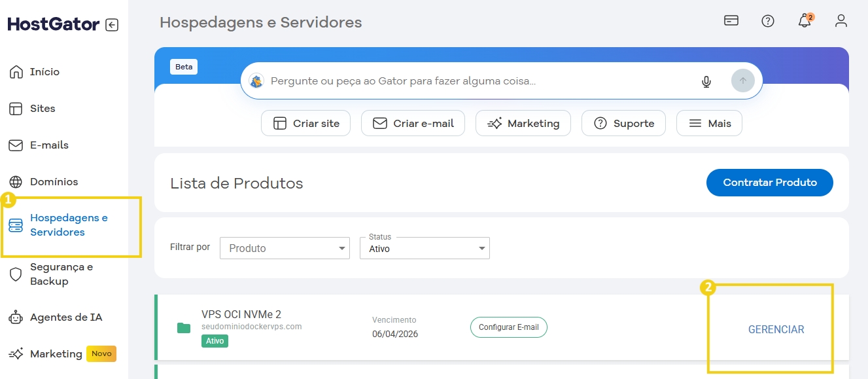Image resolution: width=868 pixels, height=379 pixels.
Task: Click the microphone icon in the Gator bar
Action: 706,81
